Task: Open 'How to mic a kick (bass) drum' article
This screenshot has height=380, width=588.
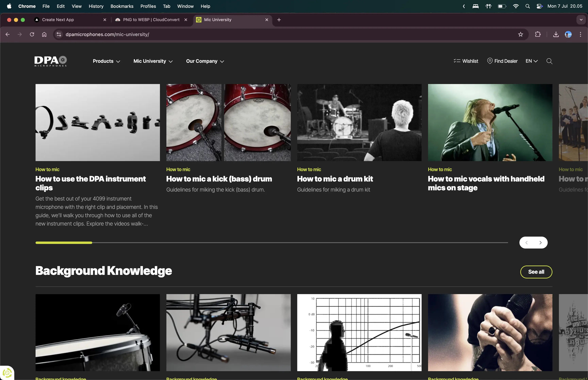Action: (219, 179)
